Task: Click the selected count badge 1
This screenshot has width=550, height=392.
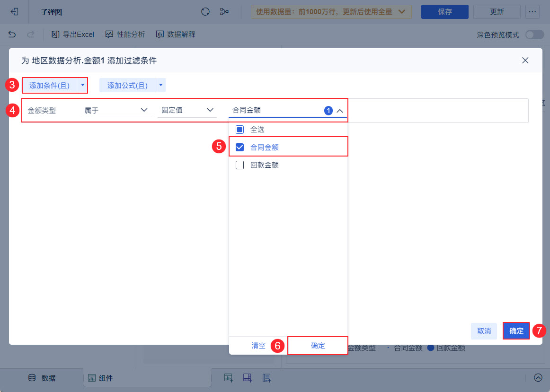Action: 328,111
